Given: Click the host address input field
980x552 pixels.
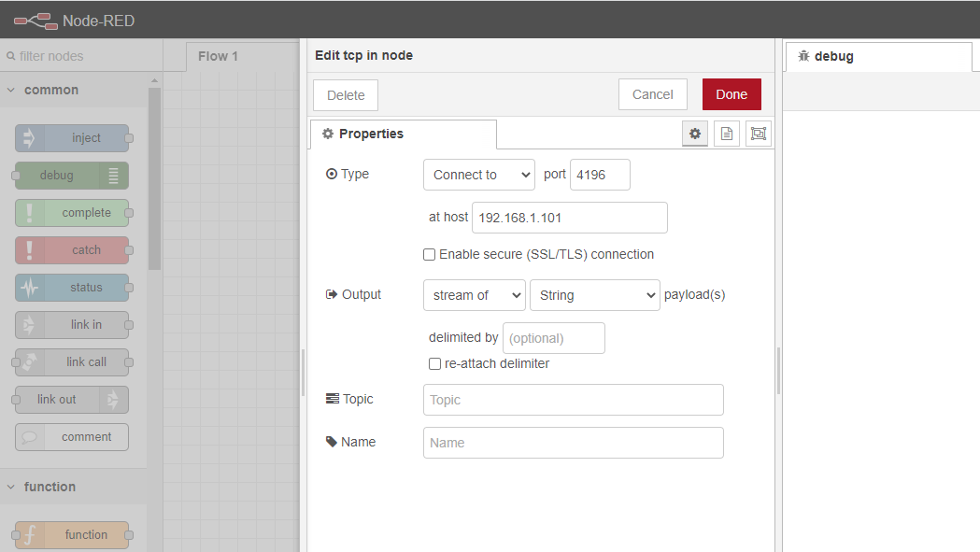Looking at the screenshot, I should click(x=569, y=218).
